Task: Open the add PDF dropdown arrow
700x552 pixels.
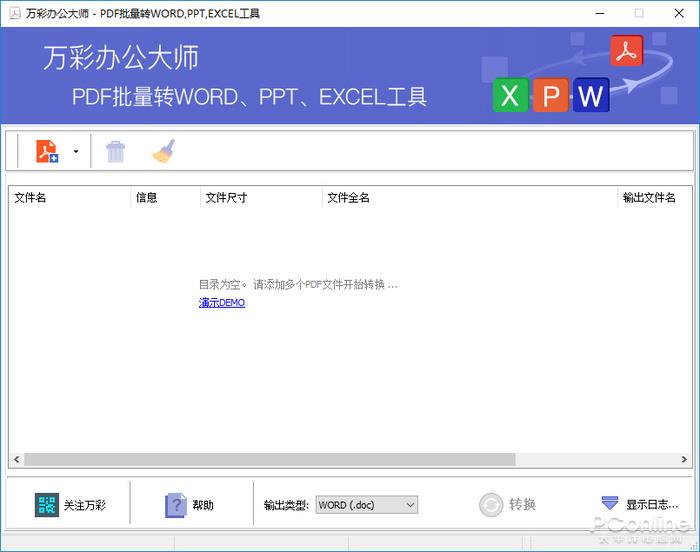Action: (x=76, y=152)
